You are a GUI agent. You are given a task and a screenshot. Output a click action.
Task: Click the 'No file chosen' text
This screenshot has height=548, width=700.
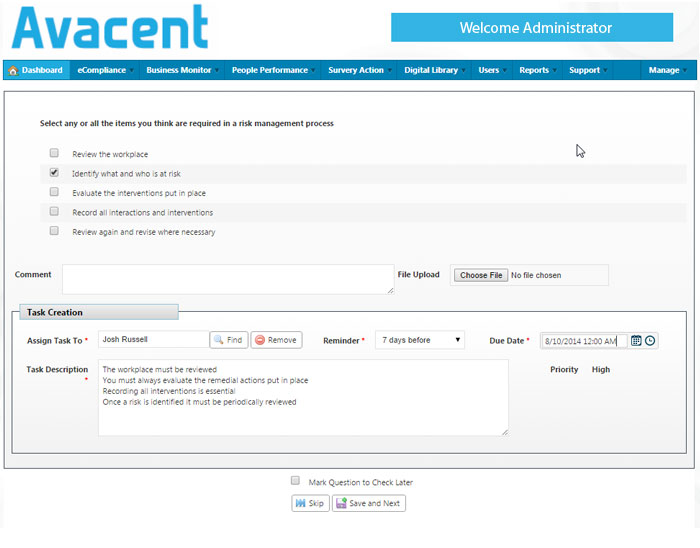(536, 275)
